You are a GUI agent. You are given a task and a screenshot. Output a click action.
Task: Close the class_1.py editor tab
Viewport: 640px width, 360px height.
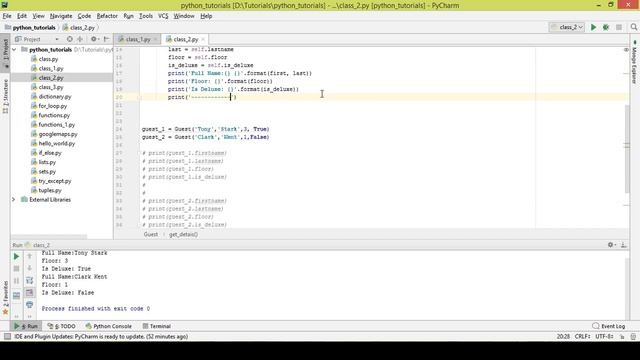coord(156,39)
